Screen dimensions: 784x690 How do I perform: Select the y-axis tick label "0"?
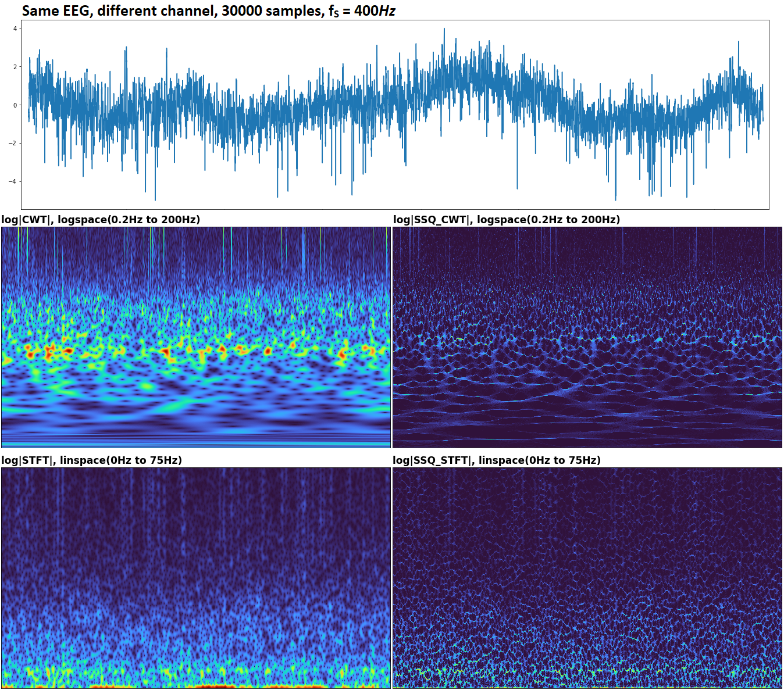pos(16,105)
